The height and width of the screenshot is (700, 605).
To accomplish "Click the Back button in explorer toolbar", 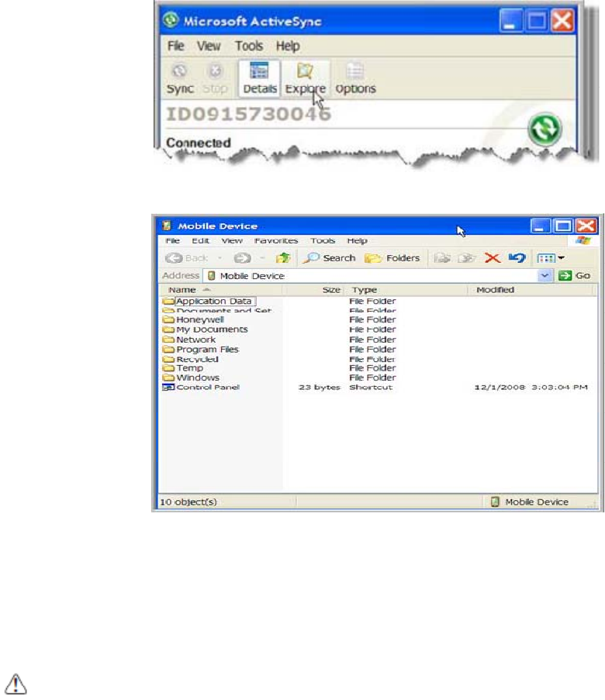I will (x=186, y=258).
